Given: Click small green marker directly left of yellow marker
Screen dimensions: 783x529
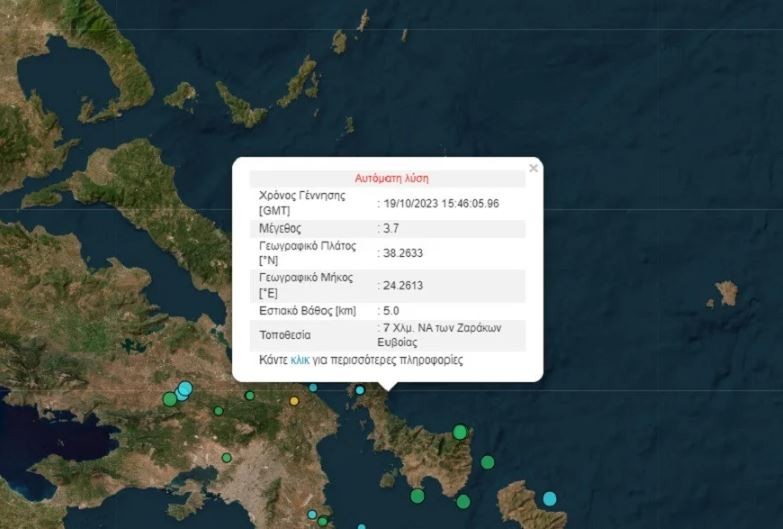Looking at the screenshot, I should coord(248,396).
